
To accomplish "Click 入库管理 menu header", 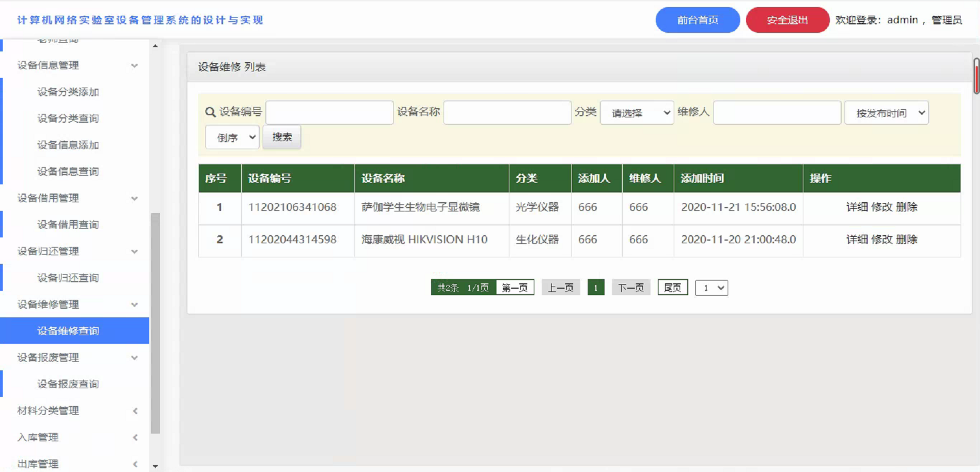I will coord(38,437).
